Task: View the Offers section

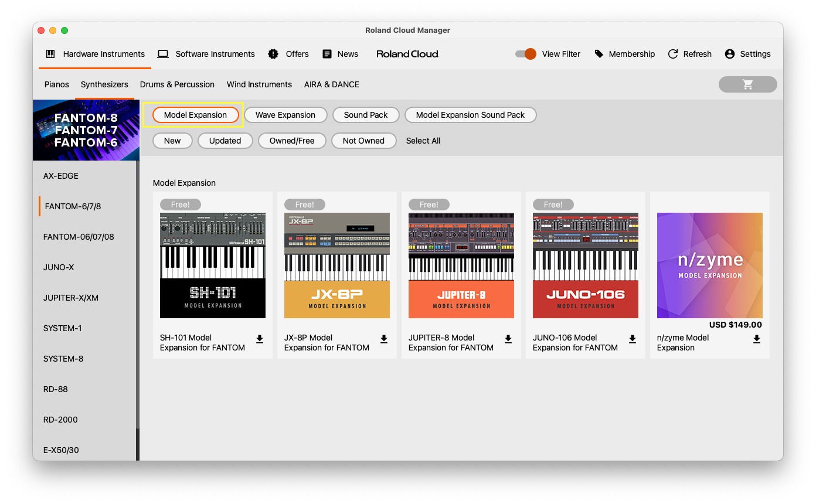Action: tap(288, 54)
